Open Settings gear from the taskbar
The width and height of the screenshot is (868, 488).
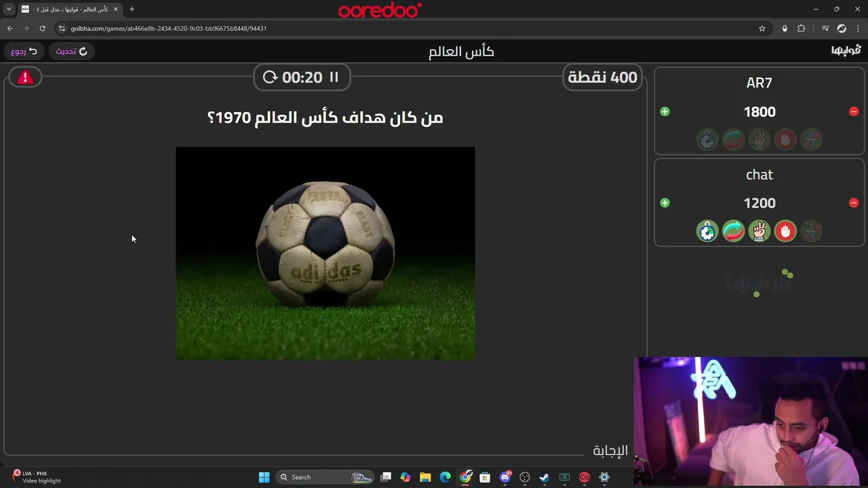tap(604, 477)
